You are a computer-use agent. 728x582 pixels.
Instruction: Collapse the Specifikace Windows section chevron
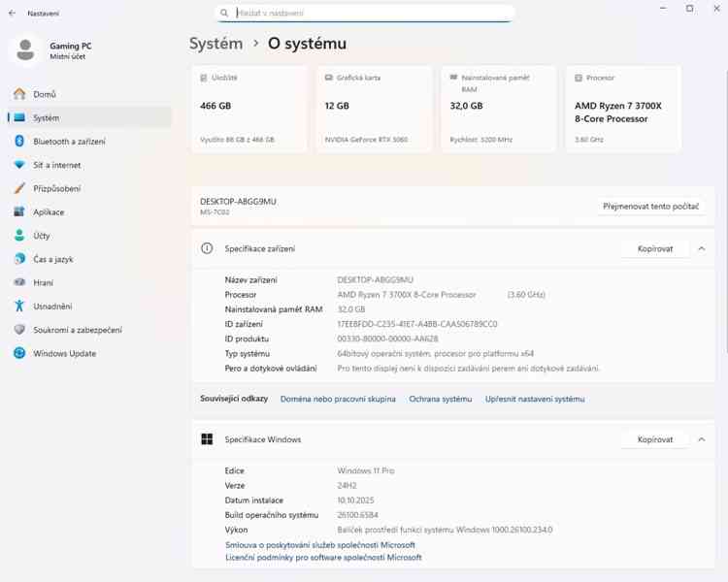pos(701,439)
